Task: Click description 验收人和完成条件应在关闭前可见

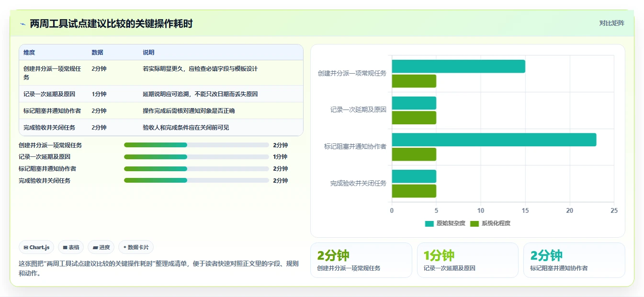Action: [x=186, y=128]
